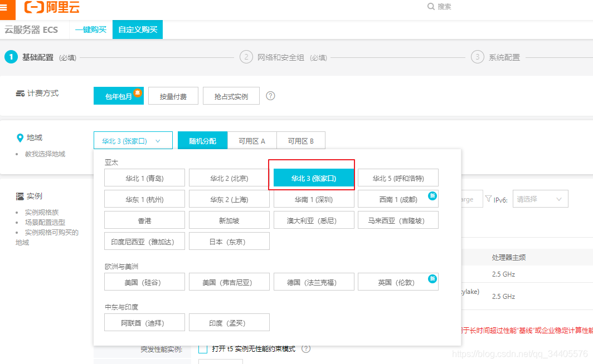593x364 pixels.
Task: Select region 华北 3 (张家口) in the list
Action: [x=314, y=178]
